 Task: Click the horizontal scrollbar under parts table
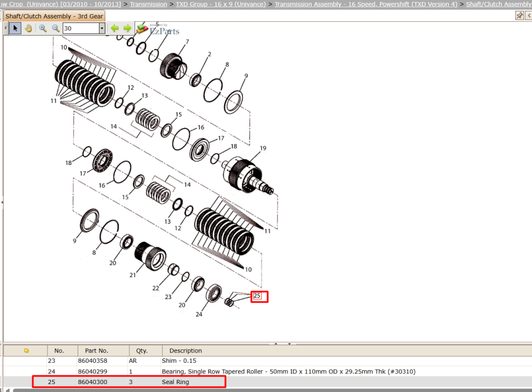click(x=271, y=390)
